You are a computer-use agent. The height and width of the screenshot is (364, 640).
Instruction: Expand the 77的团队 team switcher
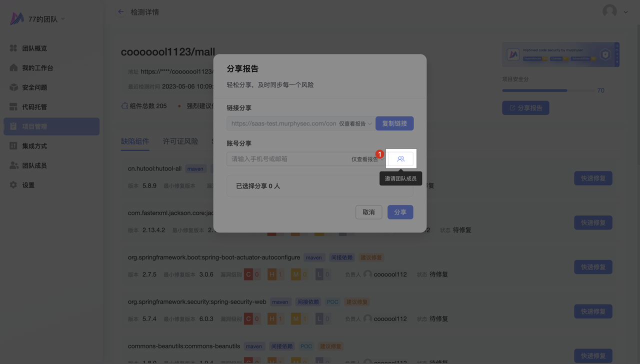46,19
